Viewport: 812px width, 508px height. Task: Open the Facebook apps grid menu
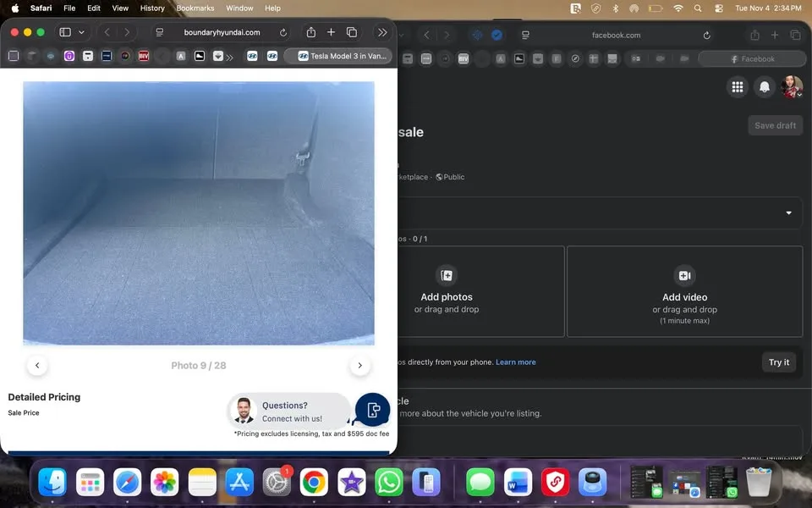coord(737,86)
